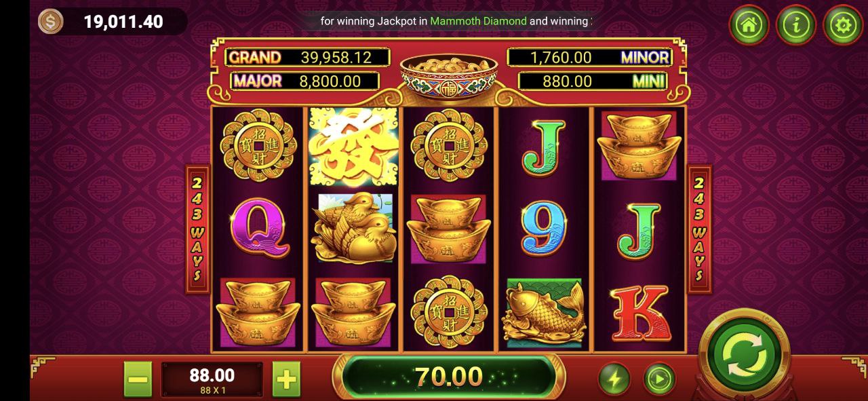This screenshot has width=868, height=401.
Task: Spin the reels with green button
Action: (745, 353)
